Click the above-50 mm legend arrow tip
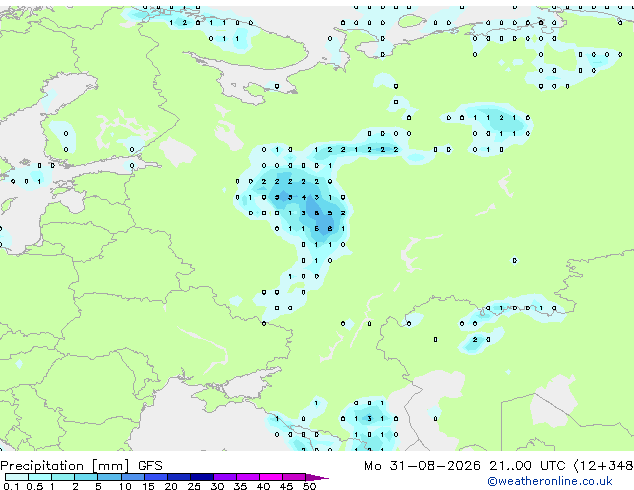 pos(317,477)
